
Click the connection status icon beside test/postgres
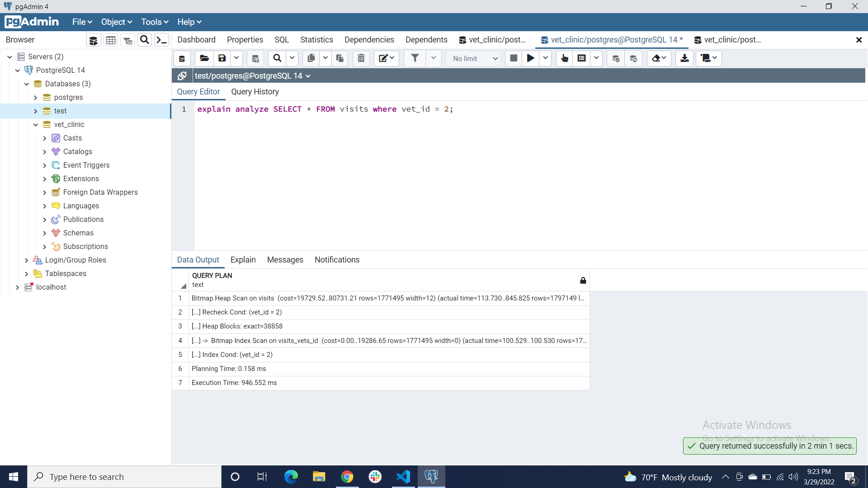tap(182, 76)
